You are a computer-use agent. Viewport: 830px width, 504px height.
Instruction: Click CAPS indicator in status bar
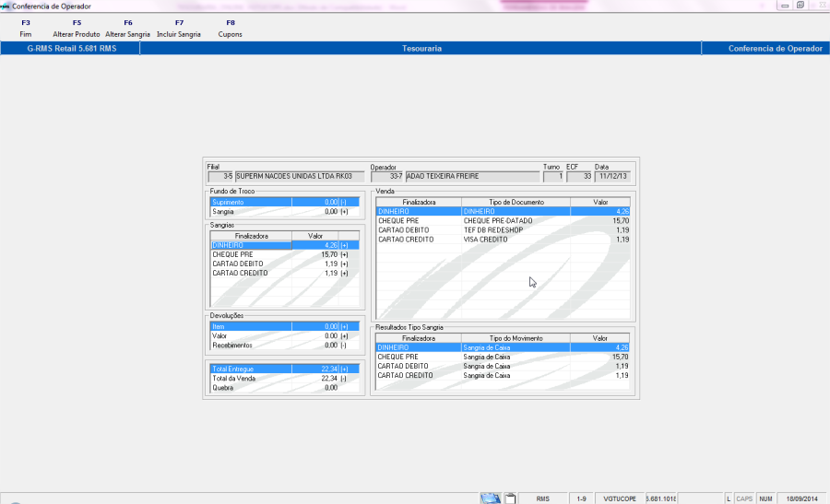coord(744,498)
